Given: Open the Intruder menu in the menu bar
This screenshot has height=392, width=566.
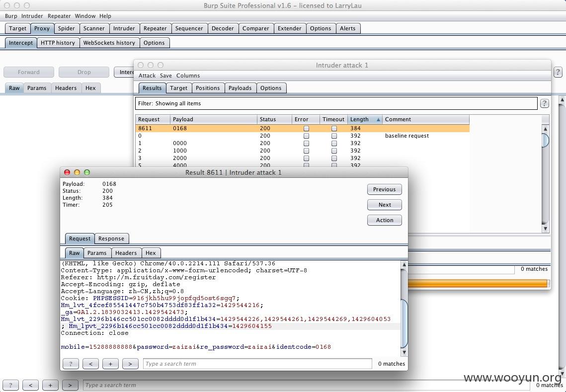Looking at the screenshot, I should [x=32, y=16].
